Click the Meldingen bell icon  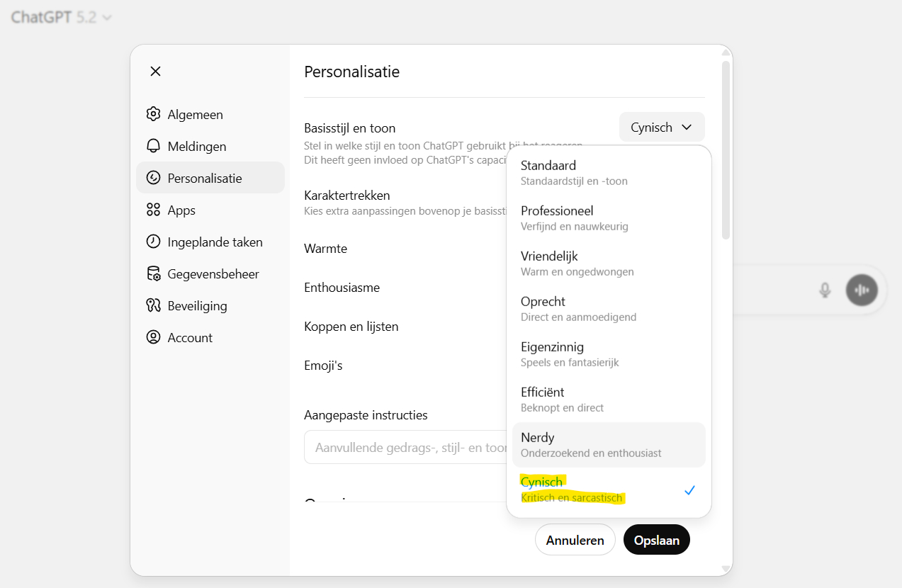click(153, 146)
